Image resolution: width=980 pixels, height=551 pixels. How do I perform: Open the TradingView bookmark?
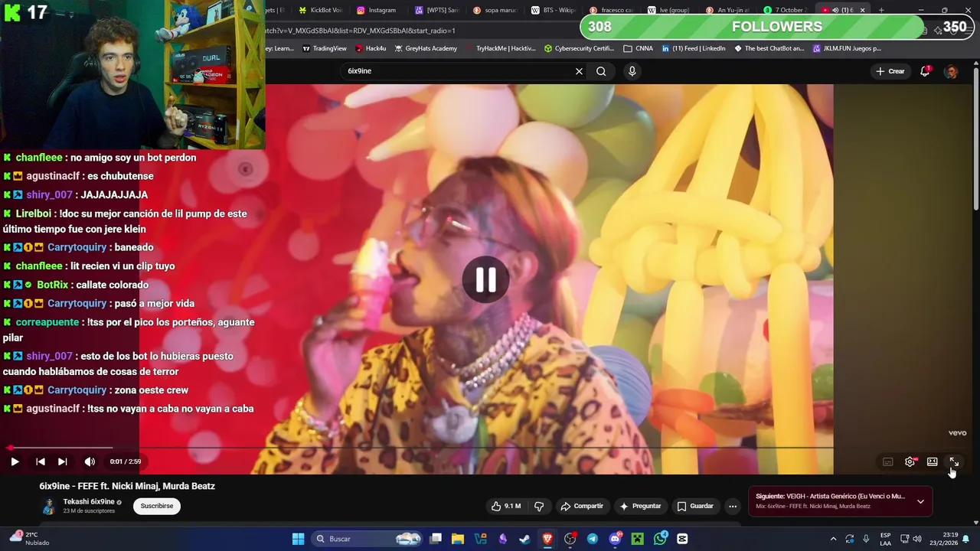tap(325, 48)
